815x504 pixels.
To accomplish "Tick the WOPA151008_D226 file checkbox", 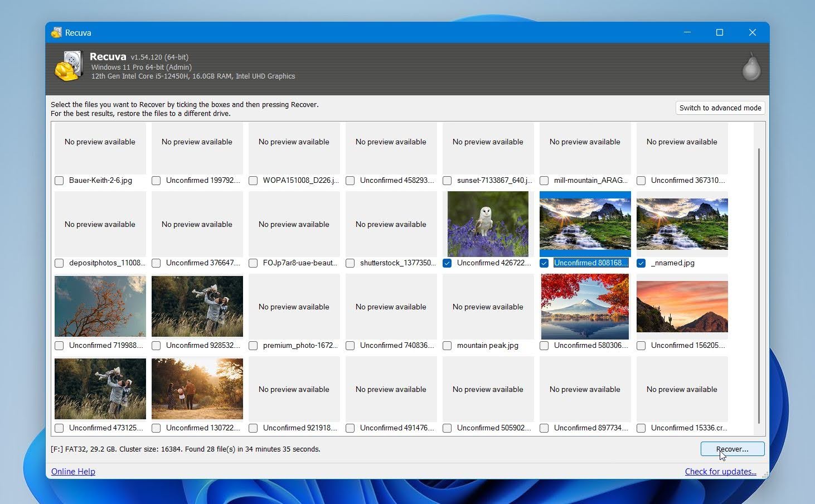I will pos(253,181).
